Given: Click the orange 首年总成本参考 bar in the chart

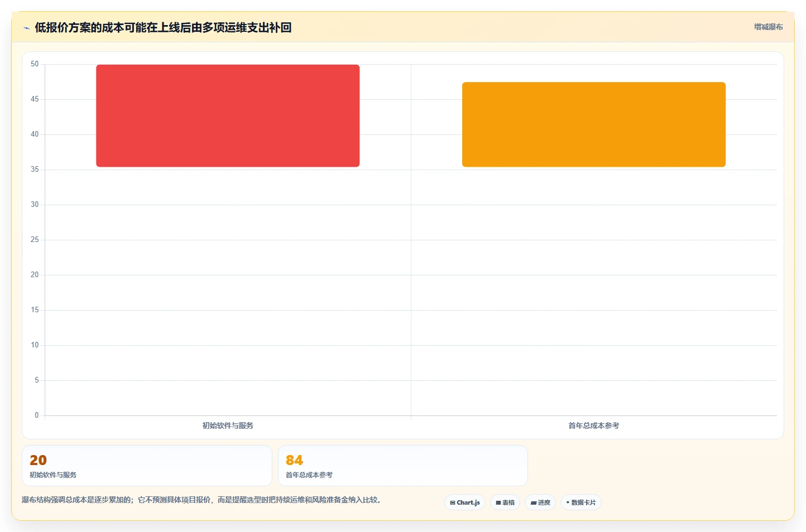Looking at the screenshot, I should 594,124.
